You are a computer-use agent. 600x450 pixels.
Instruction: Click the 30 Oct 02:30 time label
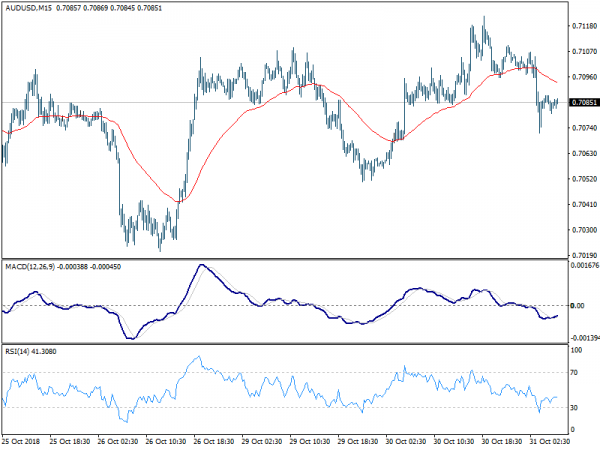406,441
